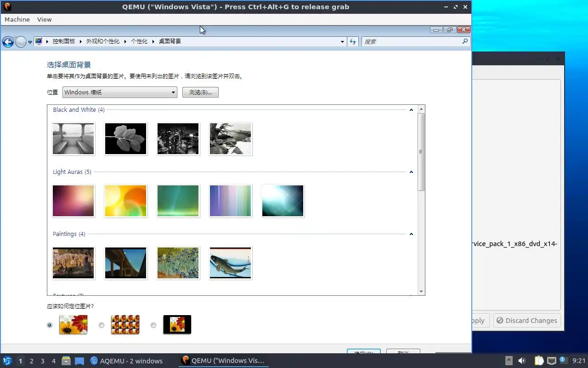Pick the purple-pink aura wallpaper
Image resolution: width=588 pixels, height=368 pixels.
pos(73,201)
